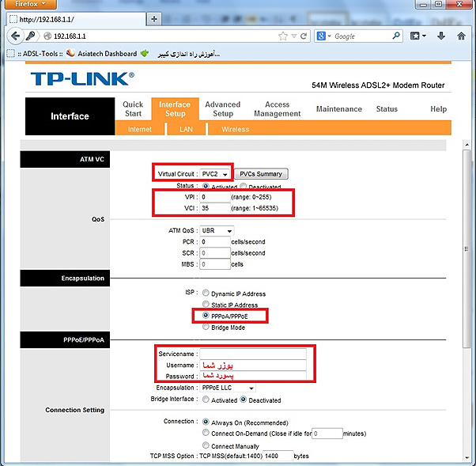Click the reload page icon

304,36
